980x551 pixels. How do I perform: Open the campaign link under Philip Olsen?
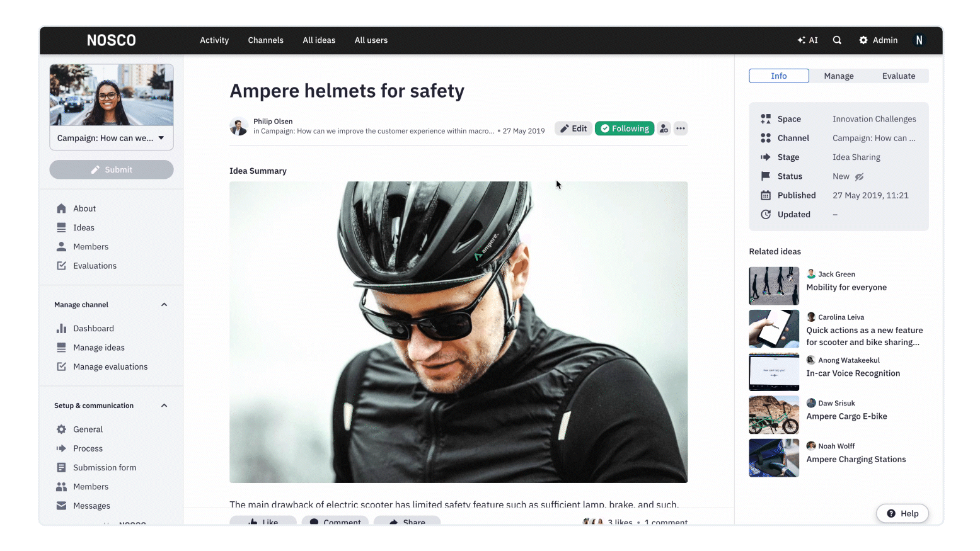(x=377, y=132)
